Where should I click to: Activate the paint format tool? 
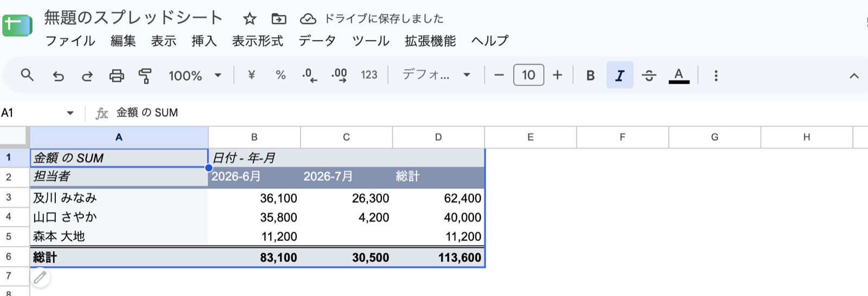(145, 75)
